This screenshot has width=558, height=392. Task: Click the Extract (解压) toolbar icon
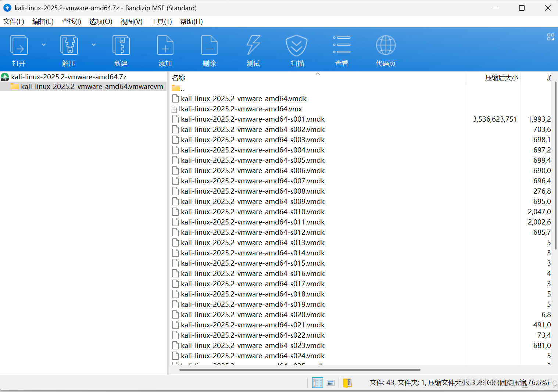click(69, 46)
